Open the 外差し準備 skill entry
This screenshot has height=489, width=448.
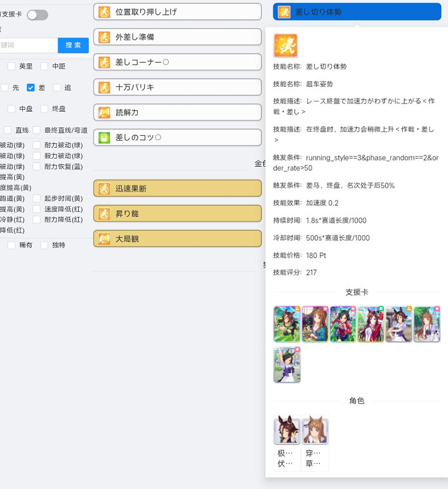[177, 37]
